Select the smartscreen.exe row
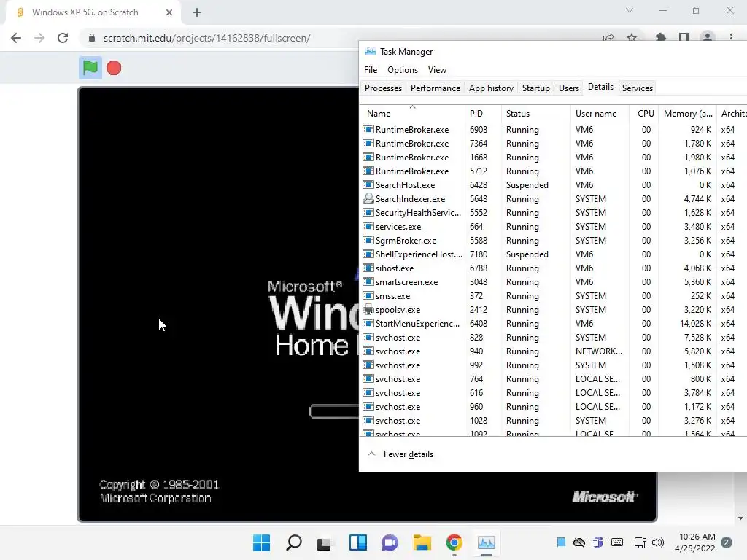The width and height of the screenshot is (747, 560). coord(554,282)
